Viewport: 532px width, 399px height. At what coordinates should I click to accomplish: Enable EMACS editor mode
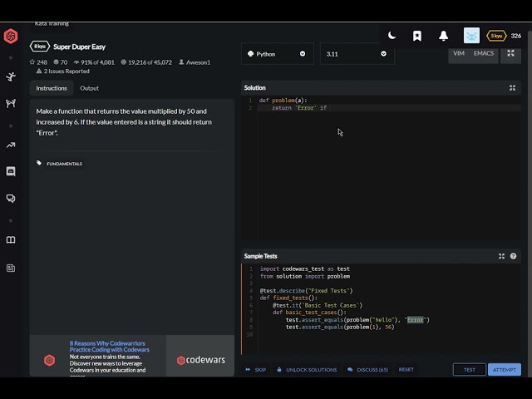[x=484, y=53]
